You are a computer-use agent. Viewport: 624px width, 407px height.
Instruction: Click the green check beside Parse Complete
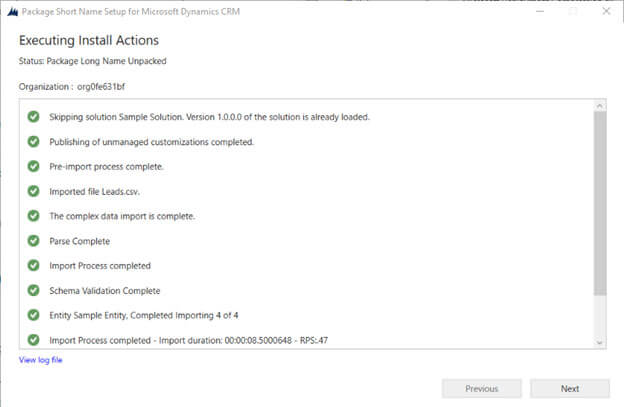(x=33, y=241)
